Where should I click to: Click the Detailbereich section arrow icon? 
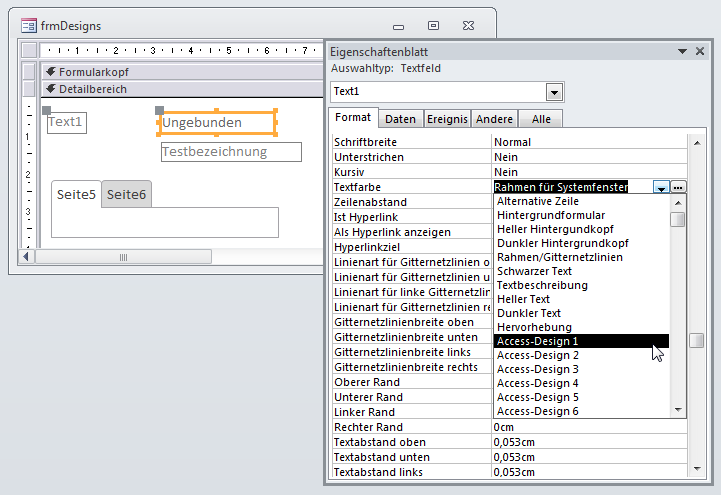pos(50,89)
